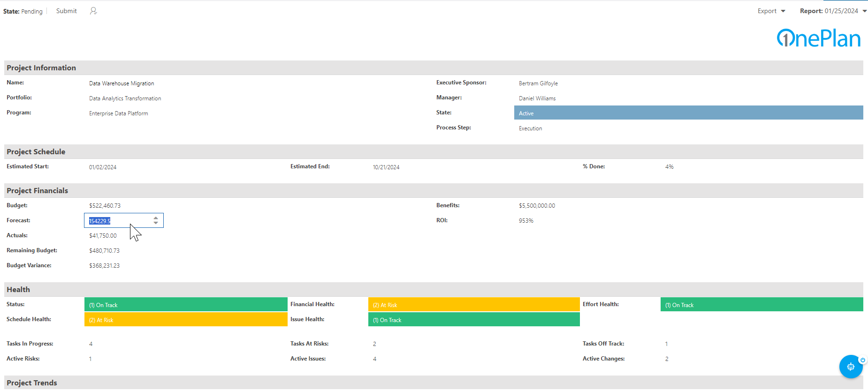The width and height of the screenshot is (868, 391).
Task: Click the Budget Variance value $368,231.23
Action: tap(104, 266)
